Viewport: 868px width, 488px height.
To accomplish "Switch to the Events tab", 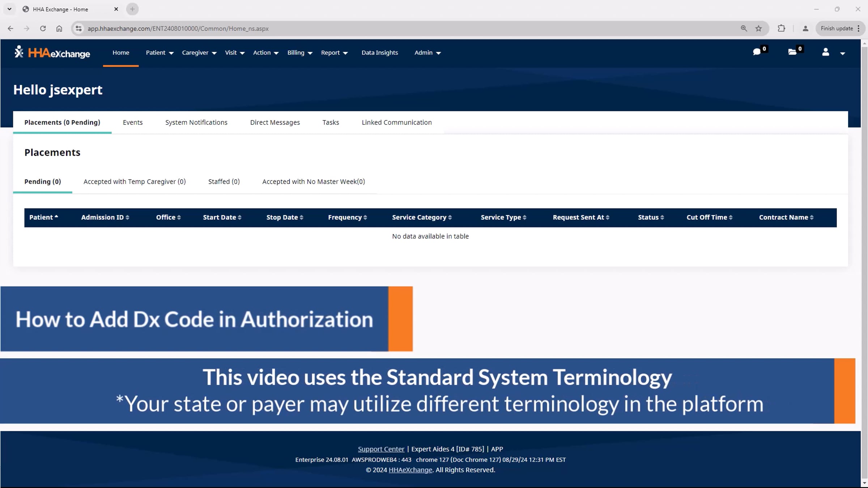I will coord(133,123).
